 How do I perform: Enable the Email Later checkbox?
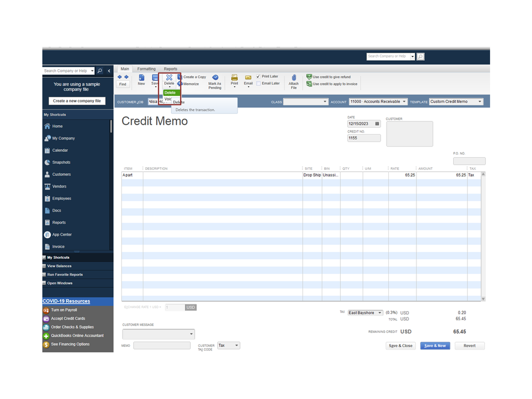(x=258, y=84)
